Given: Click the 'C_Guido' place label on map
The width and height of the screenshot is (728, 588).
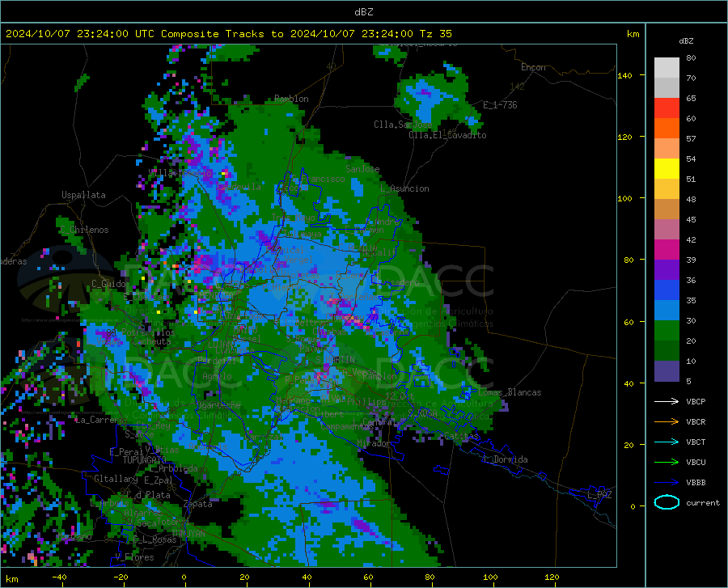Looking at the screenshot, I should pyautogui.click(x=108, y=284).
